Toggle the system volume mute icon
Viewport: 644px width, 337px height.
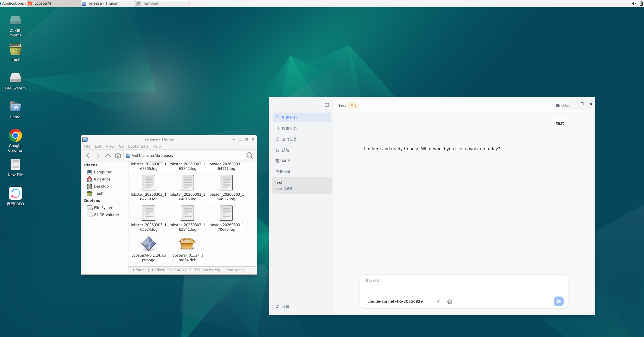click(x=634, y=3)
